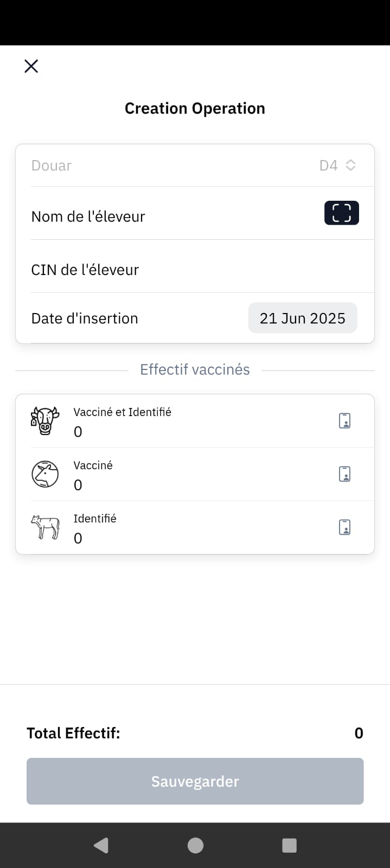Tap the scan icon beside Nom de l'éleveur
Image resolution: width=390 pixels, height=868 pixels.
341,213
